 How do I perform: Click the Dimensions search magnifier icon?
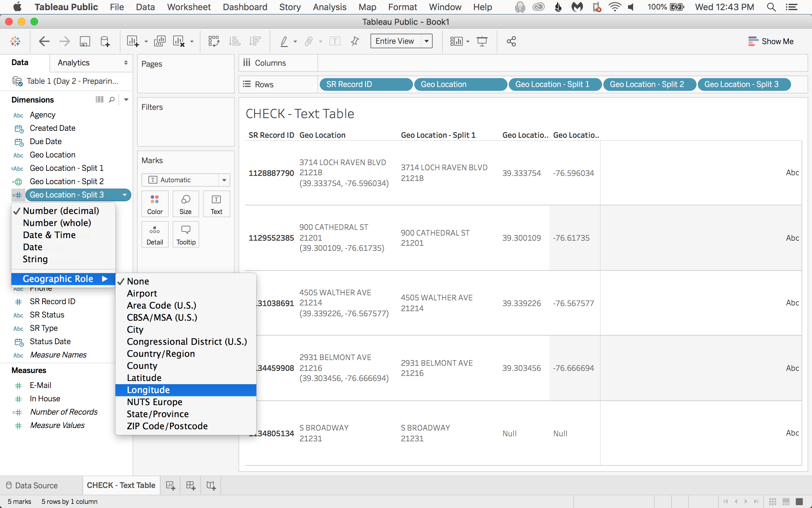tap(112, 99)
